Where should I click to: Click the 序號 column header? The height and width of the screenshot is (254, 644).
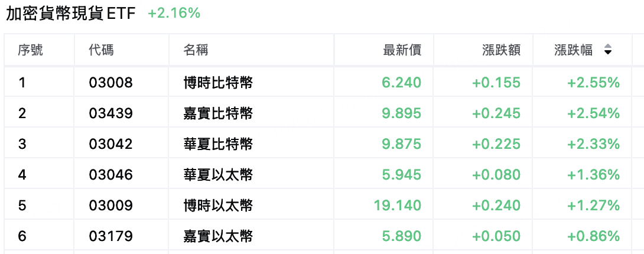pos(30,50)
